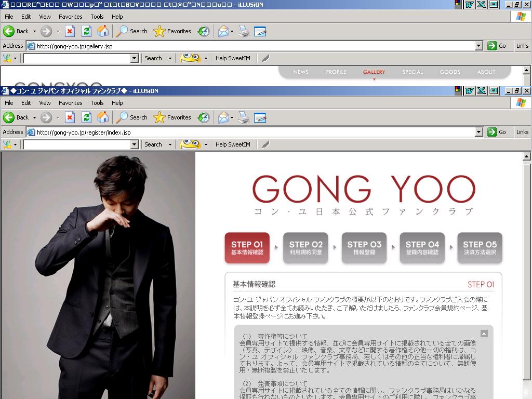Click Refresh icon in gallery.jsp window

pyautogui.click(x=87, y=31)
